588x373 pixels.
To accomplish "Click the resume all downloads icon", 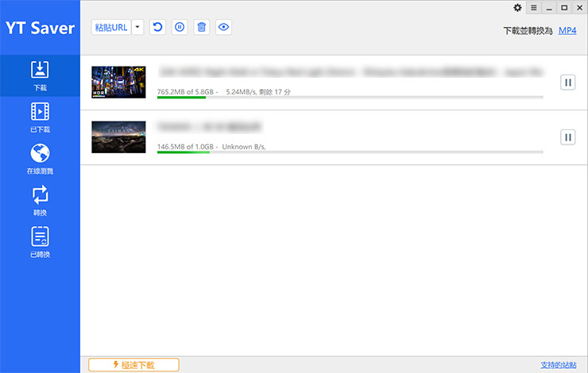I will point(158,27).
